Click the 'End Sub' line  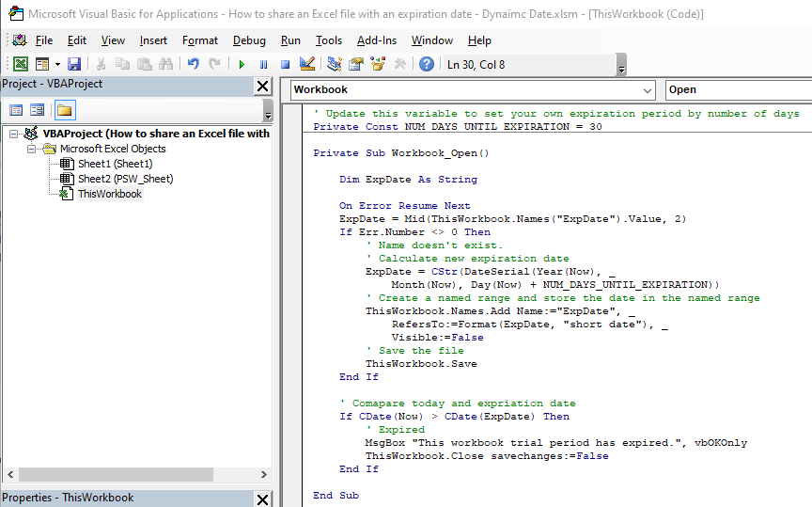click(x=336, y=495)
